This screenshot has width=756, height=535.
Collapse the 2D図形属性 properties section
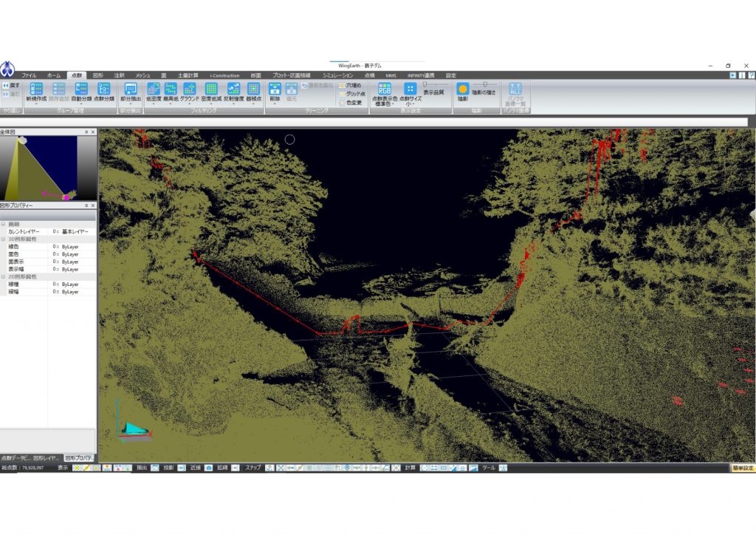pos(3,276)
